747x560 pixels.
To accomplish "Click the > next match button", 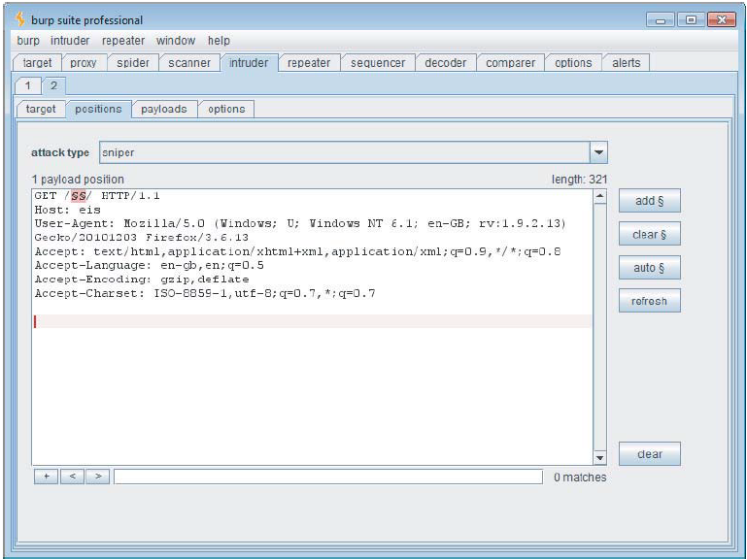I will pos(98,477).
